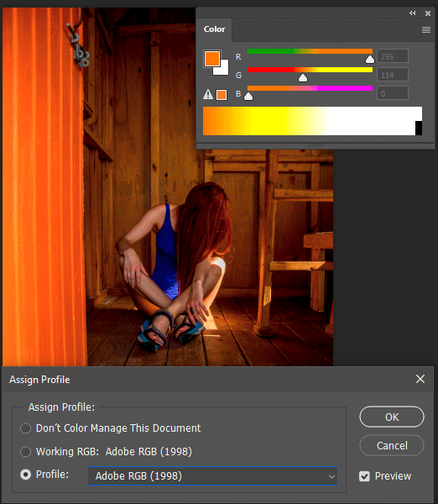Switch to the Color tab

pyautogui.click(x=214, y=29)
